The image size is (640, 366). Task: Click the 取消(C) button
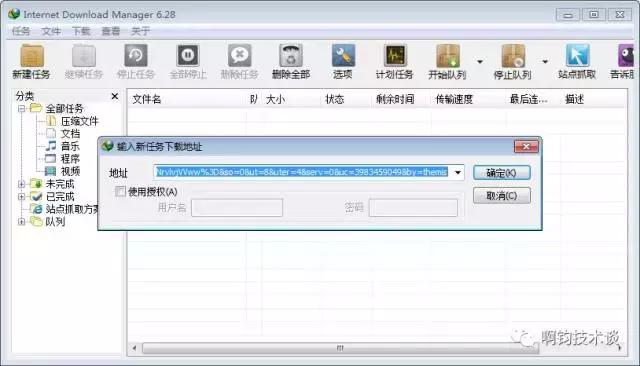coord(502,196)
